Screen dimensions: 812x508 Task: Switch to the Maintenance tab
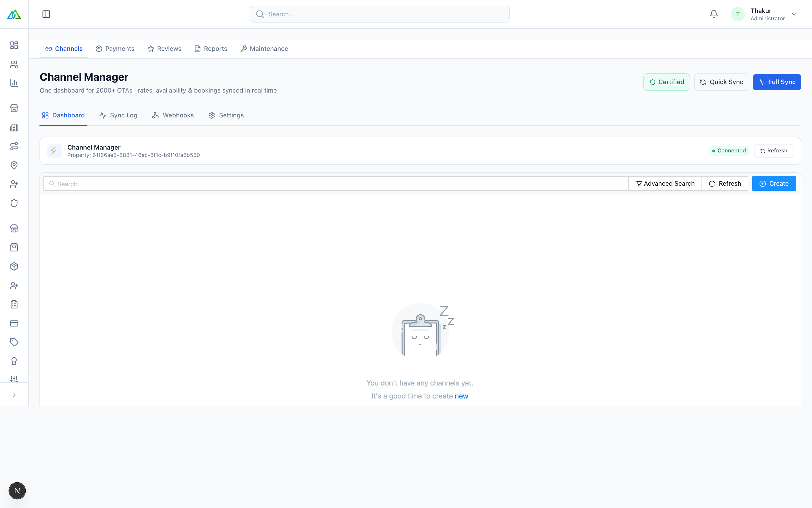[264, 49]
